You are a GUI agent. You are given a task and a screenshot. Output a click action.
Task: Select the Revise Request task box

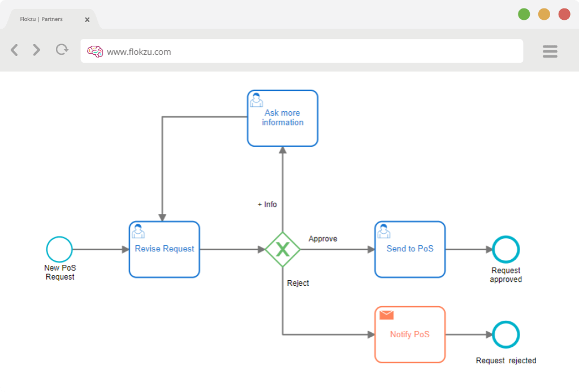(165, 250)
